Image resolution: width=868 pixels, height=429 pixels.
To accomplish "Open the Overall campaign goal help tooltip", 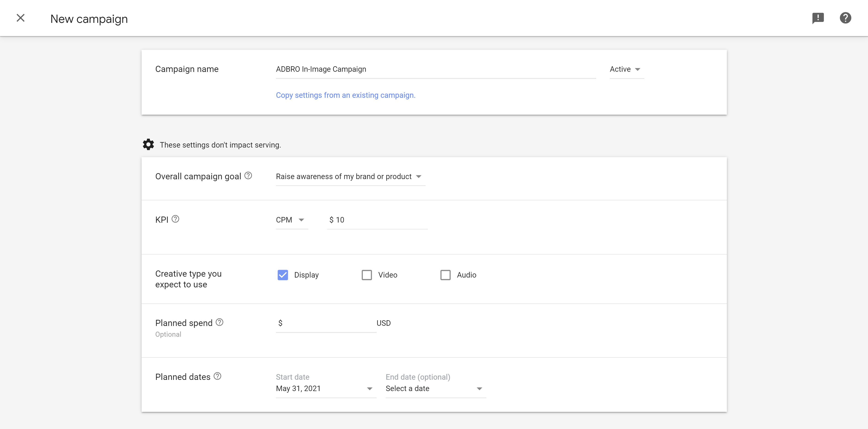I will tap(248, 175).
